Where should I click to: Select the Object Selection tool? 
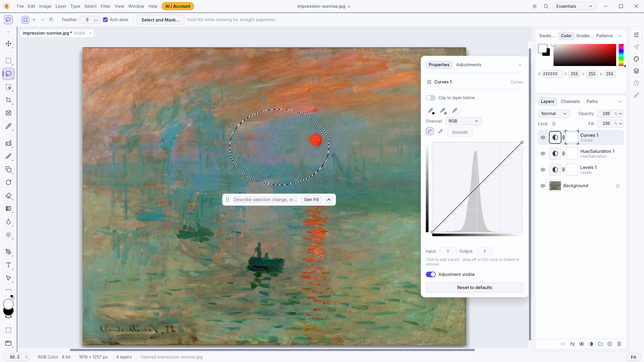pos(8,87)
